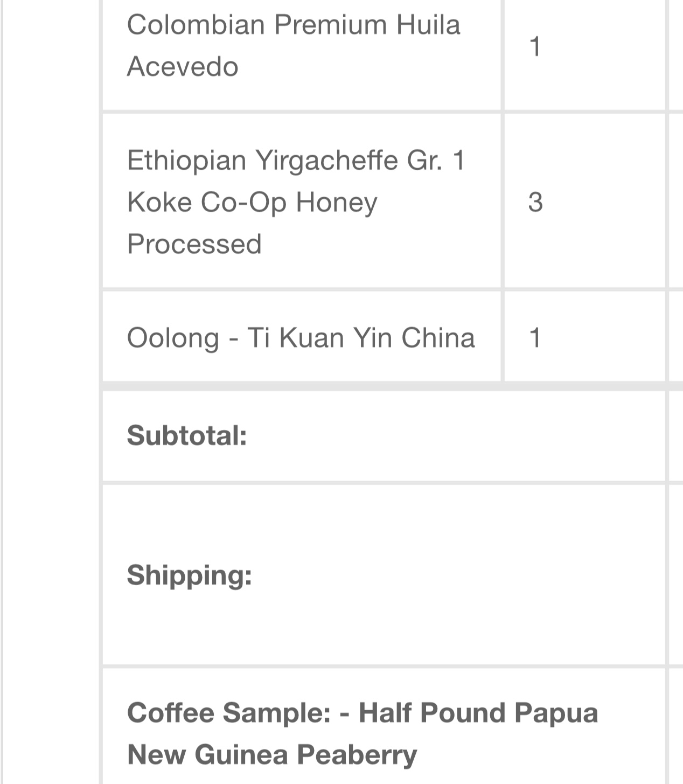Tap the empty Subtotal value cell
Screen dimensions: 683x784
pyautogui.click(x=674, y=435)
